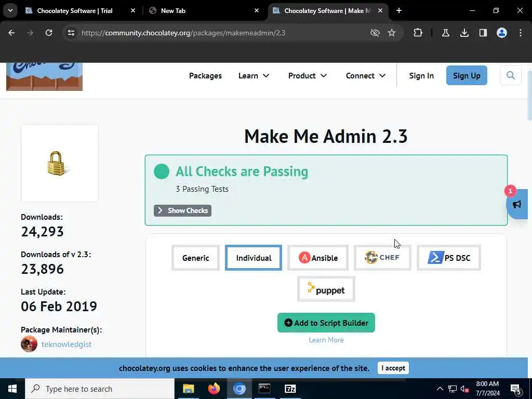Viewport: 532px width, 399px height.
Task: Open the tab search dropdown arrow
Action: [10, 10]
